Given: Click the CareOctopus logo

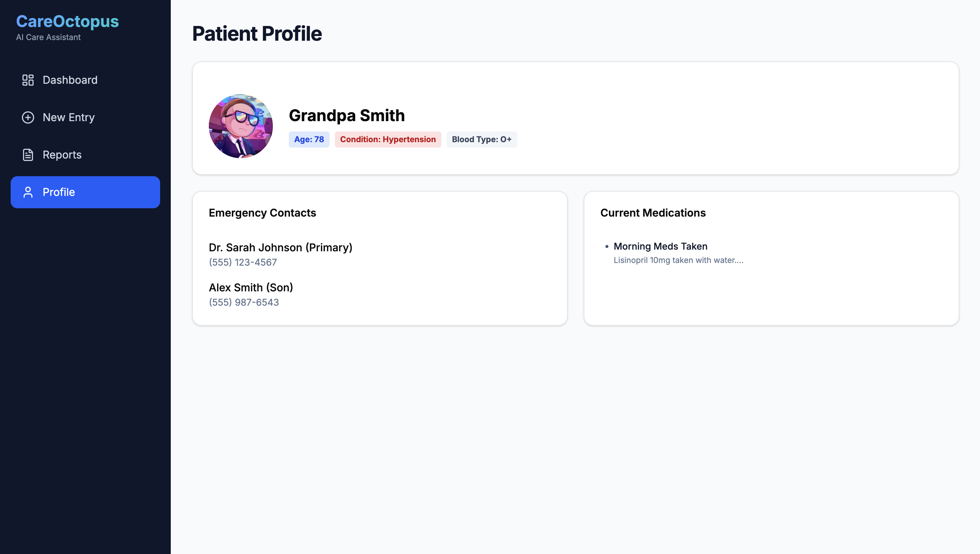Looking at the screenshot, I should [67, 22].
